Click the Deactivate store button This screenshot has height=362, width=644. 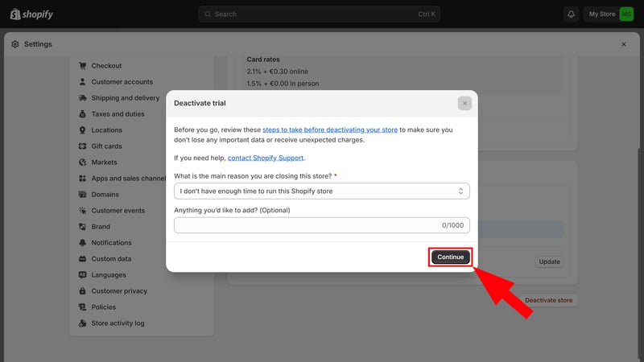click(548, 300)
